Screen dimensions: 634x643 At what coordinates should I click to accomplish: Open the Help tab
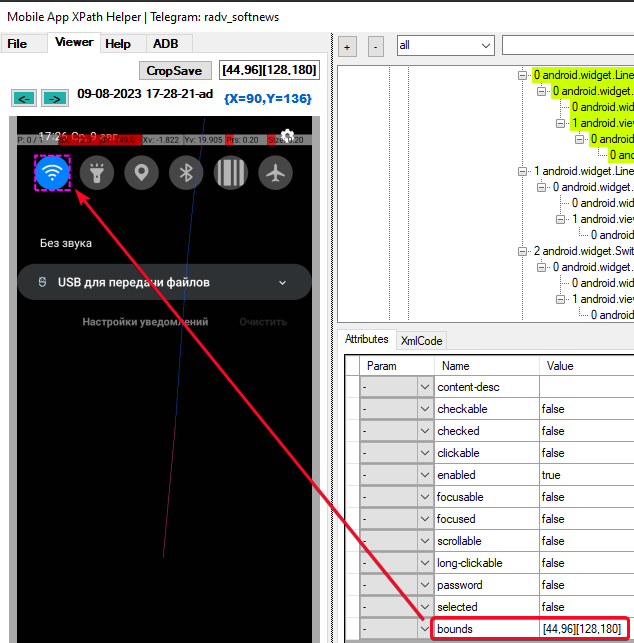coord(118,44)
